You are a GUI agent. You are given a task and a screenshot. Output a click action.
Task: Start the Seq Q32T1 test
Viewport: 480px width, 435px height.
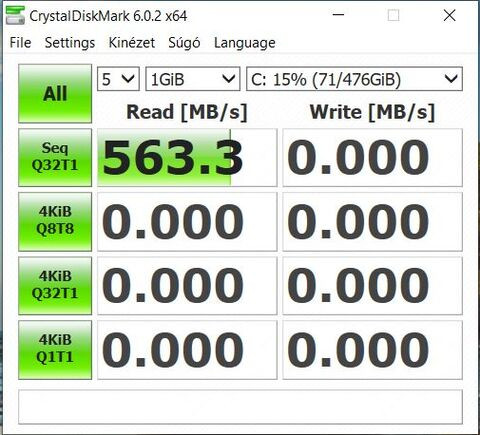click(x=55, y=157)
